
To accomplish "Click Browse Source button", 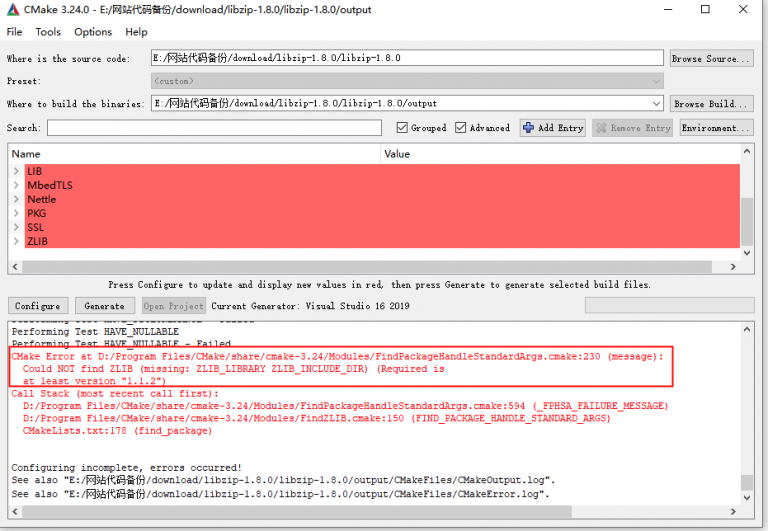I will pos(711,59).
